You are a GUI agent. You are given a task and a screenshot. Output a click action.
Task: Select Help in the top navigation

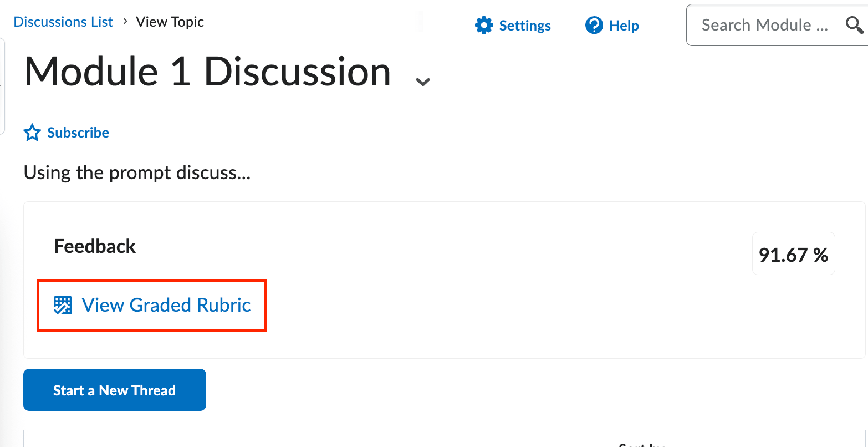coord(624,25)
